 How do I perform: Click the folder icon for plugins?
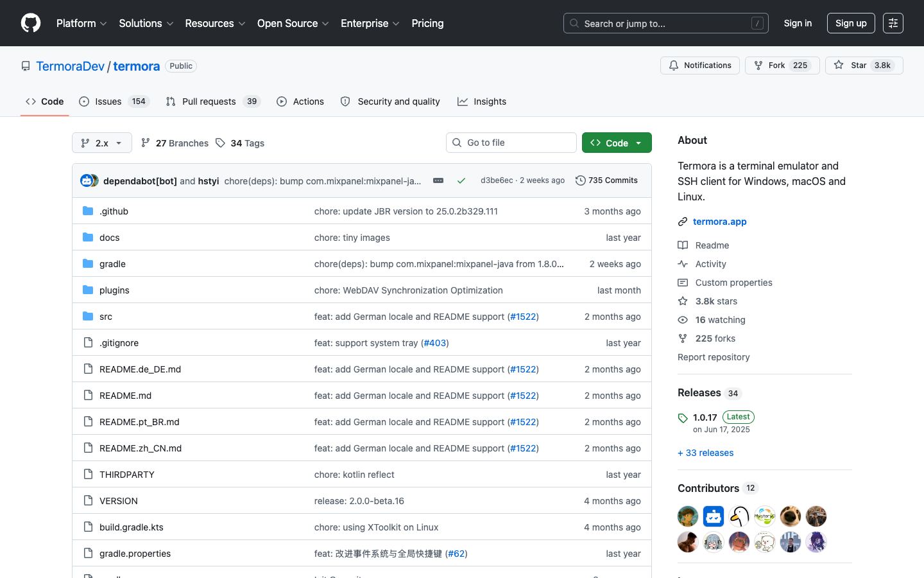(x=88, y=290)
